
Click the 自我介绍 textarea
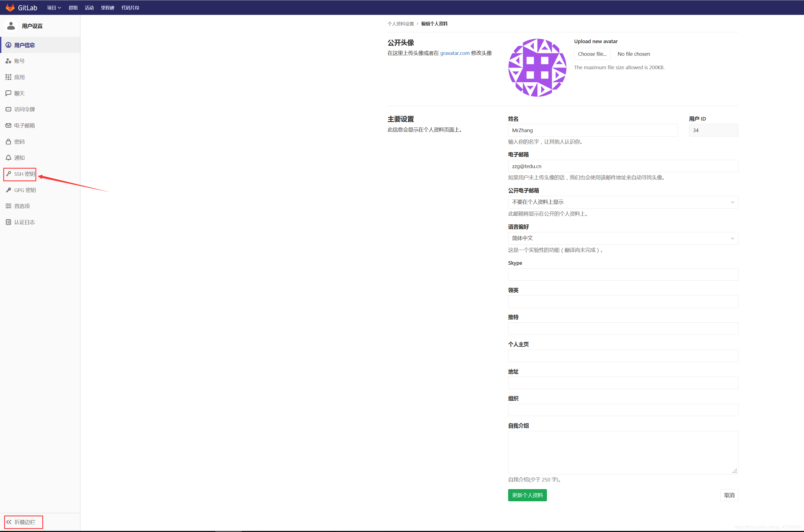pos(623,453)
